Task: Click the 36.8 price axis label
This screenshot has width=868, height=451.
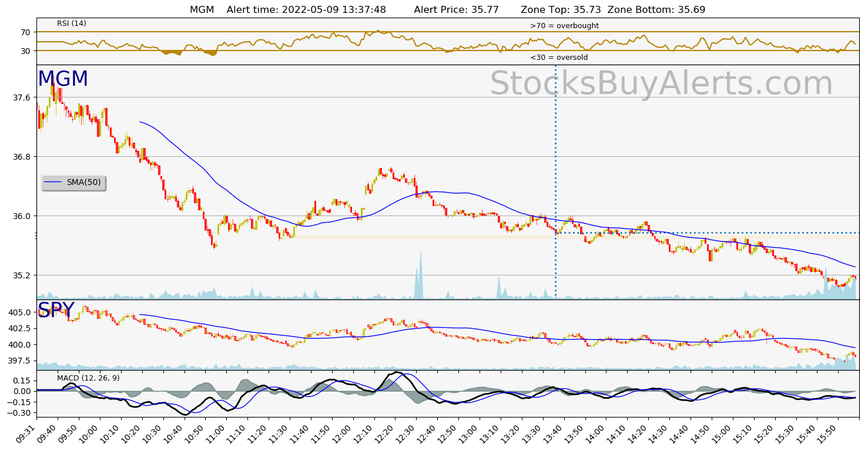Action: tap(23, 157)
